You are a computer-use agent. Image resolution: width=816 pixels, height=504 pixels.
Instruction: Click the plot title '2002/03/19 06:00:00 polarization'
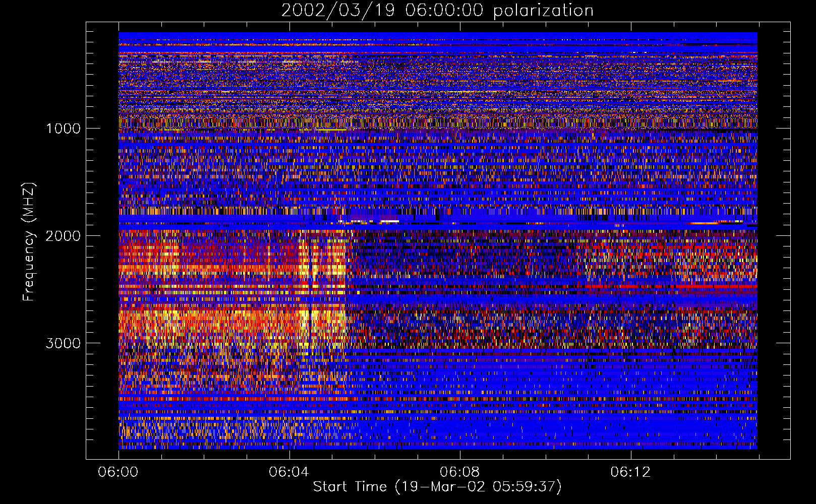pyautogui.click(x=437, y=10)
